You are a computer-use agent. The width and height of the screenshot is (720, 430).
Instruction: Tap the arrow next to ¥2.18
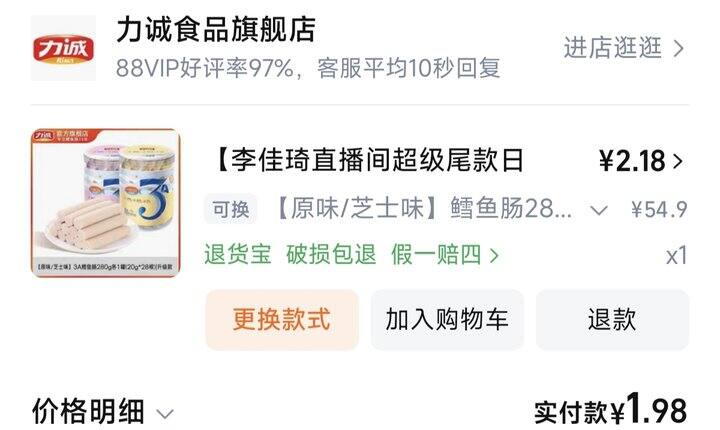[x=678, y=161]
